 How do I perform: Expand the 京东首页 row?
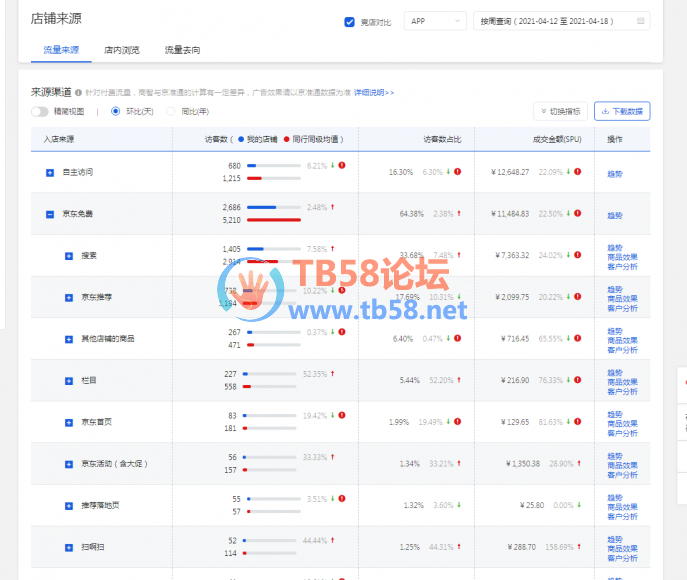point(69,423)
